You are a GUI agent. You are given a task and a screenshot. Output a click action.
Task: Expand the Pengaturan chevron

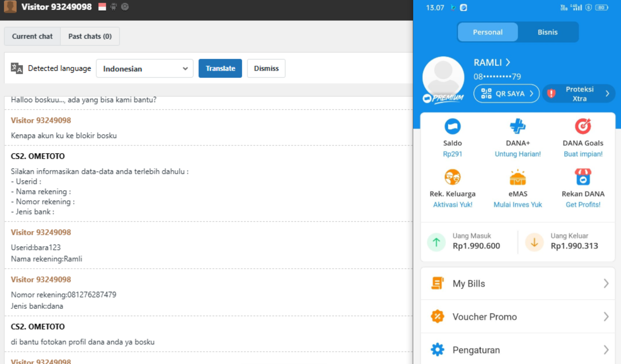coord(606,350)
